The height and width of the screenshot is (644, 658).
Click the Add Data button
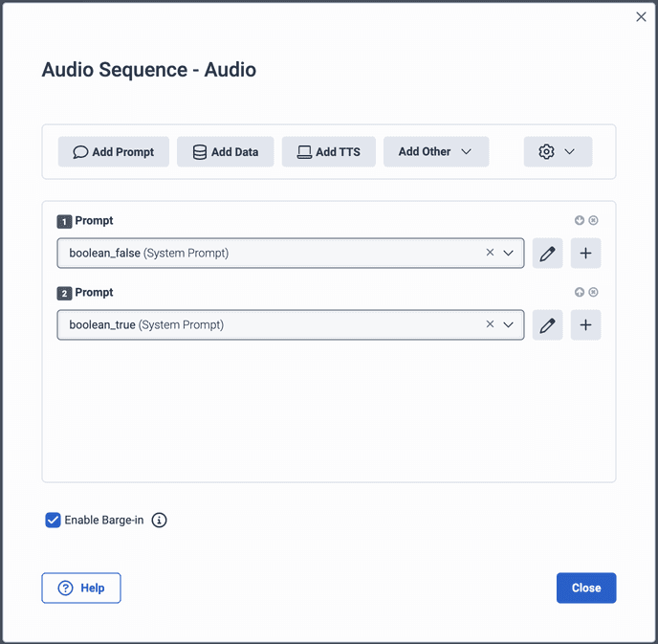tap(225, 152)
